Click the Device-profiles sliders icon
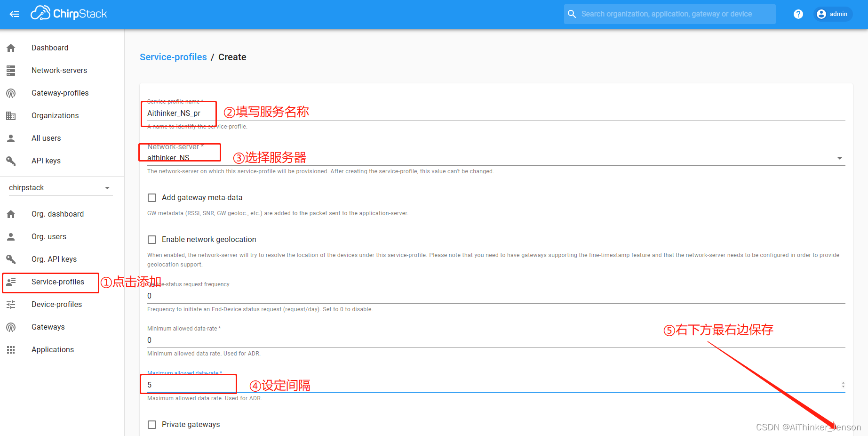This screenshot has height=436, width=868. pos(11,305)
